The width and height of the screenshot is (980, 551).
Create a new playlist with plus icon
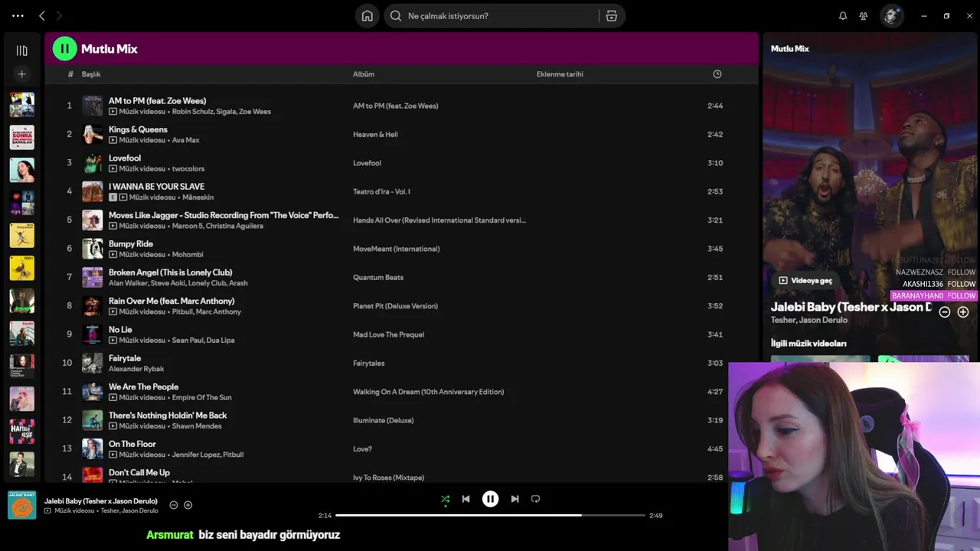(21, 74)
